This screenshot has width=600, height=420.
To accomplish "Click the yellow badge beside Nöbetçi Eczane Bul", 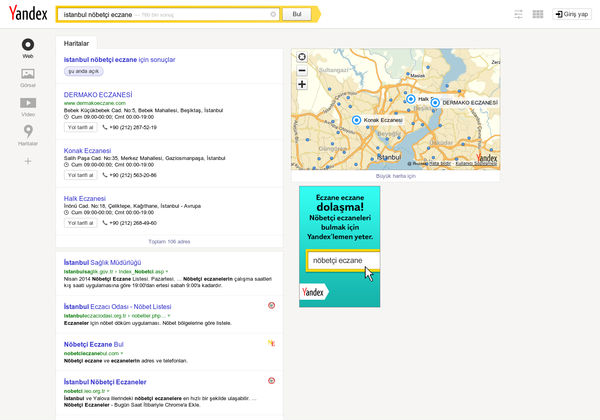I will (271, 343).
